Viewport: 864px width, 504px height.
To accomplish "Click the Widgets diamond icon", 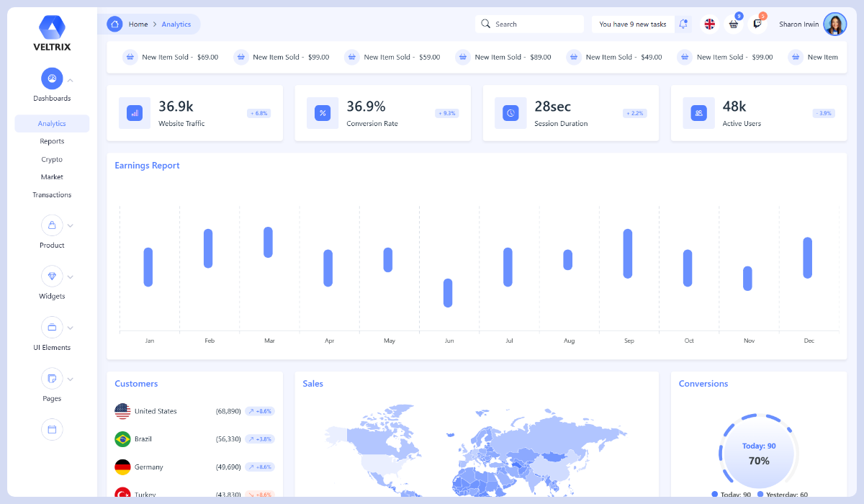I will click(x=50, y=276).
